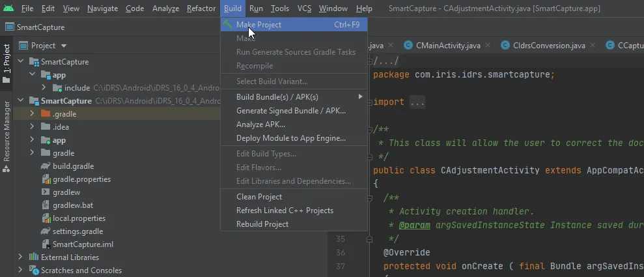Select Make Project from Build menu
644x277 pixels.
pos(294,25)
